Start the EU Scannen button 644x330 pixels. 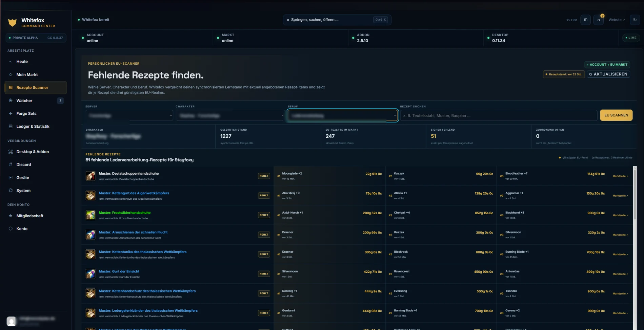[616, 115]
